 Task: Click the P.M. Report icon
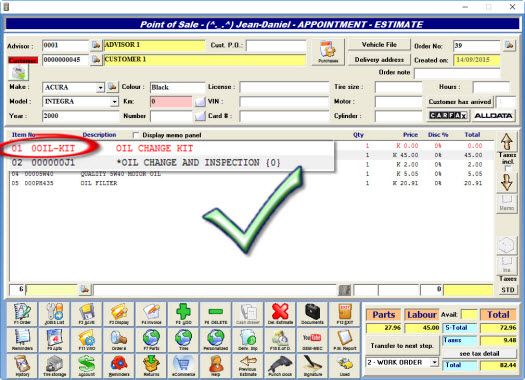345,340
